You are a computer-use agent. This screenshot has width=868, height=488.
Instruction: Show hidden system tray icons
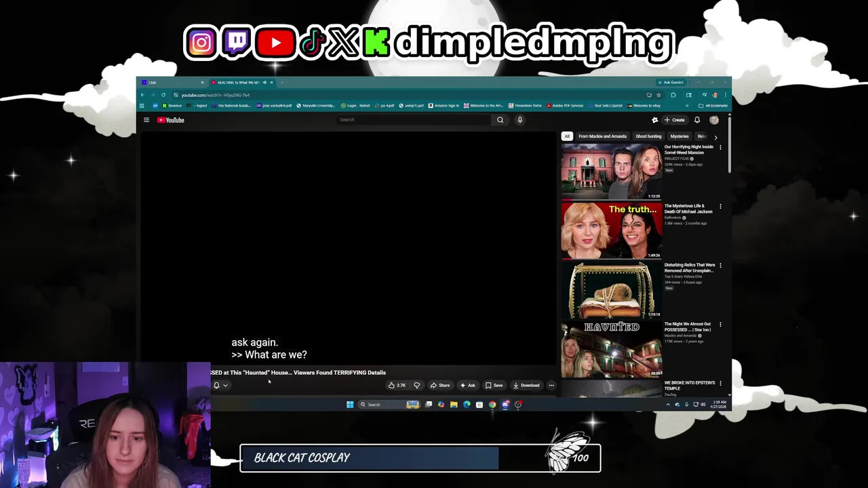tap(668, 405)
